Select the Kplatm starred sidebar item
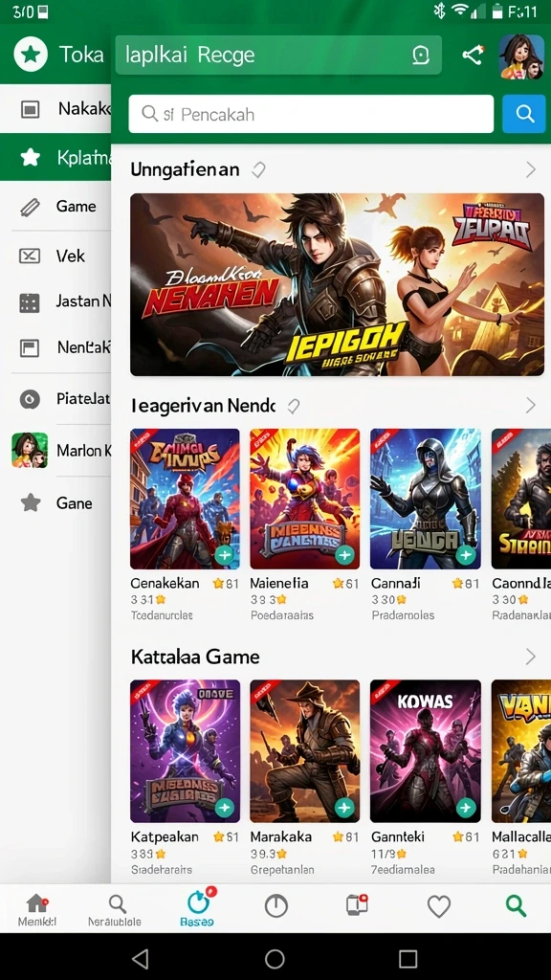Viewport: 551px width, 980px height. point(55,157)
